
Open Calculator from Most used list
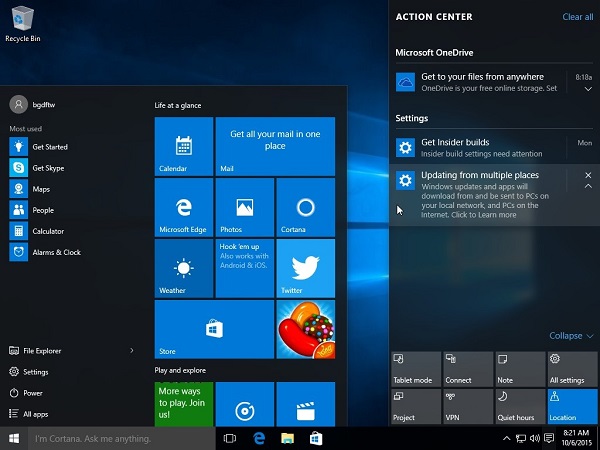tap(73, 231)
